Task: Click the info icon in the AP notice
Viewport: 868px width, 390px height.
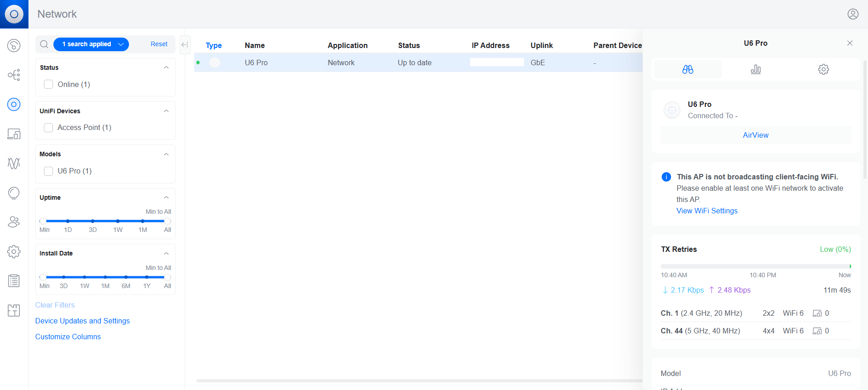Action: point(666,177)
